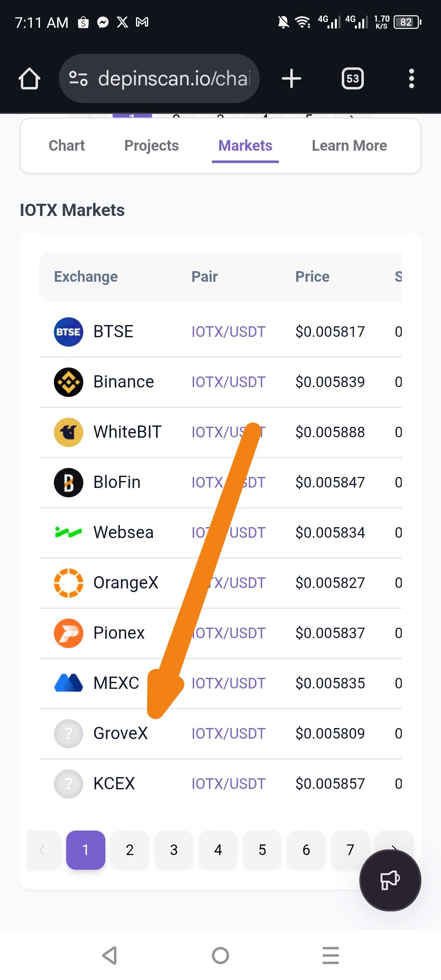
Task: Open KCEX IOTX/USDT pair link
Action: coord(228,784)
